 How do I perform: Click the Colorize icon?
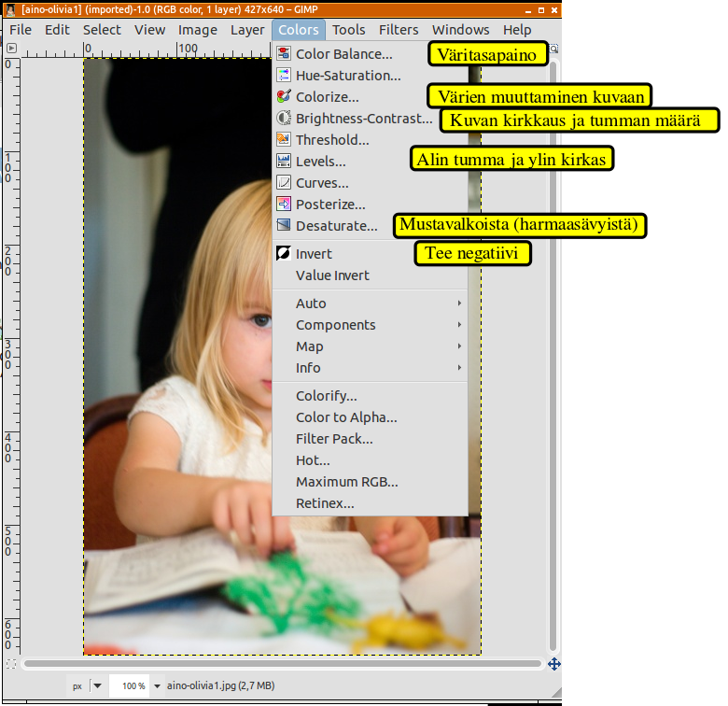[284, 96]
